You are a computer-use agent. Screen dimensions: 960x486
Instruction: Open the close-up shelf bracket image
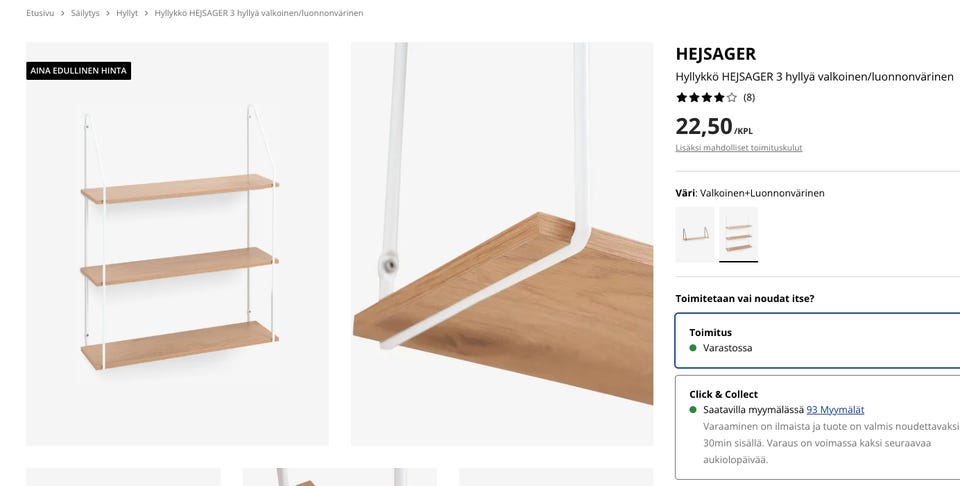502,244
